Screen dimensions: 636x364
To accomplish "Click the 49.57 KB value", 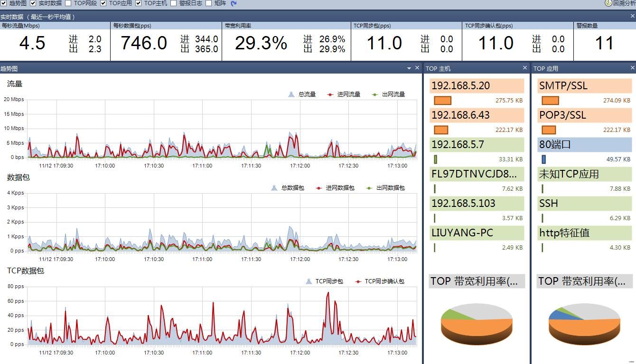I will point(618,159).
